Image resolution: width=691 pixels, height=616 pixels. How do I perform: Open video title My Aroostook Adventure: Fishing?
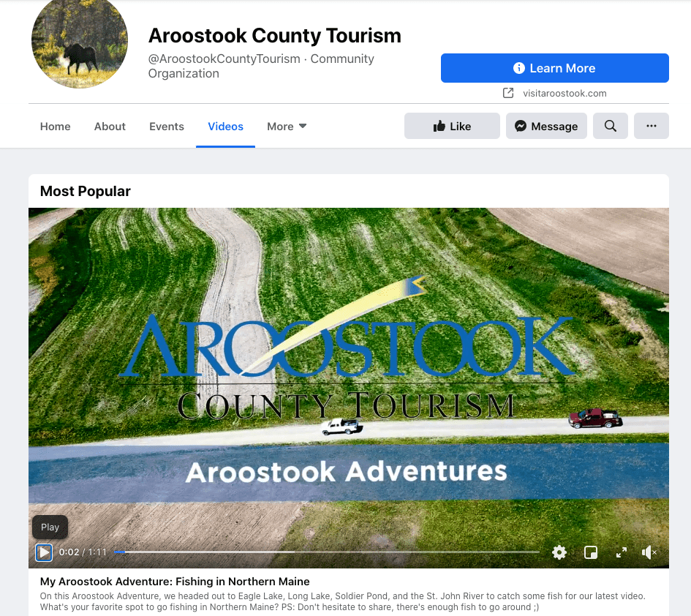point(175,582)
